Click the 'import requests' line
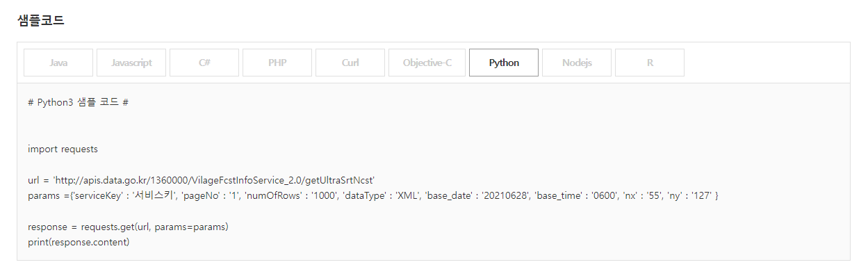The width and height of the screenshot is (868, 276). [x=63, y=149]
